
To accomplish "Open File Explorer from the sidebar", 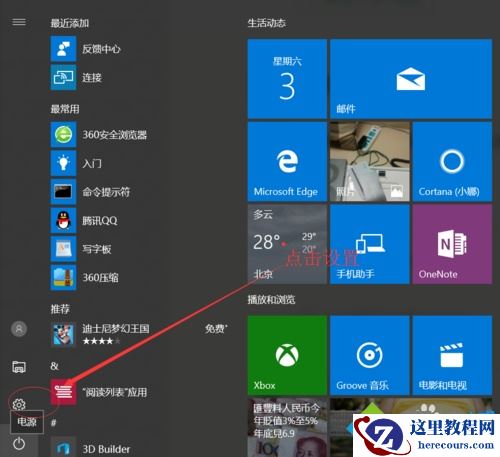I will pyautogui.click(x=19, y=367).
